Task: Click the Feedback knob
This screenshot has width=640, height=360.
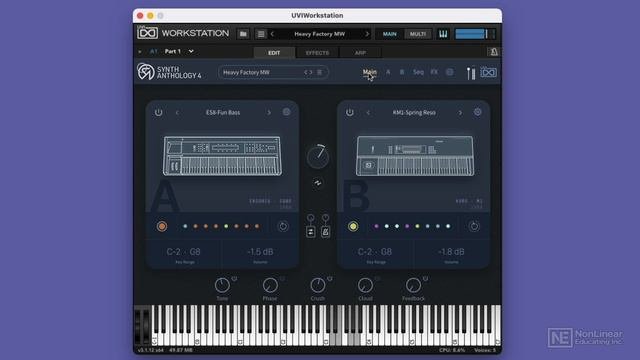Action: [413, 285]
